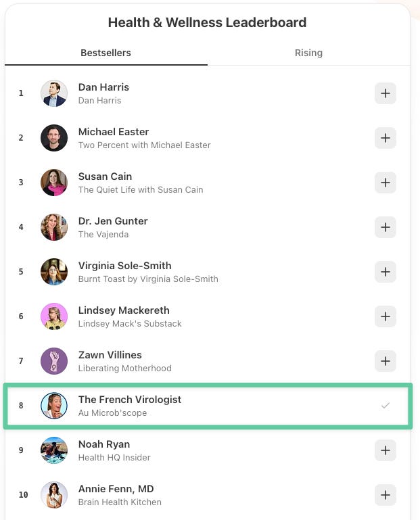Click the Virginia Sole-Smith name
The width and height of the screenshot is (420, 520).
pyautogui.click(x=124, y=266)
